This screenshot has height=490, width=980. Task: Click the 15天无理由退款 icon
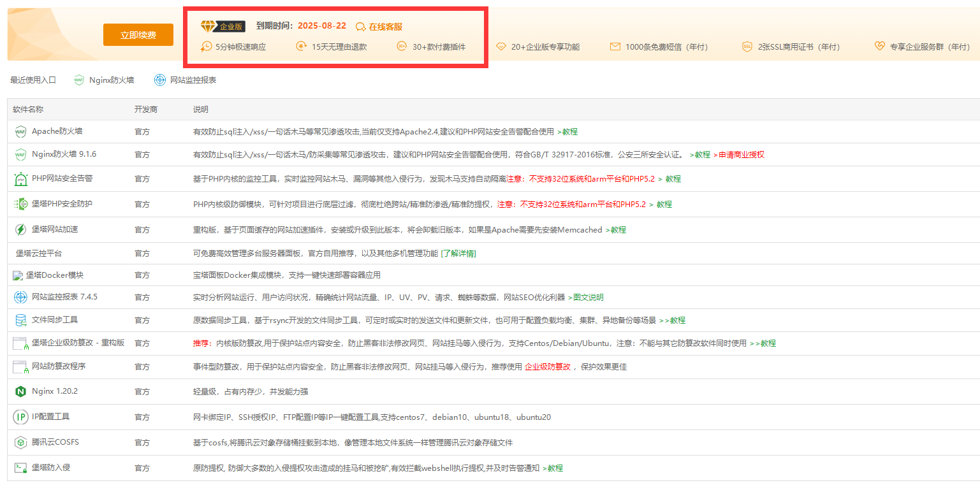click(302, 47)
